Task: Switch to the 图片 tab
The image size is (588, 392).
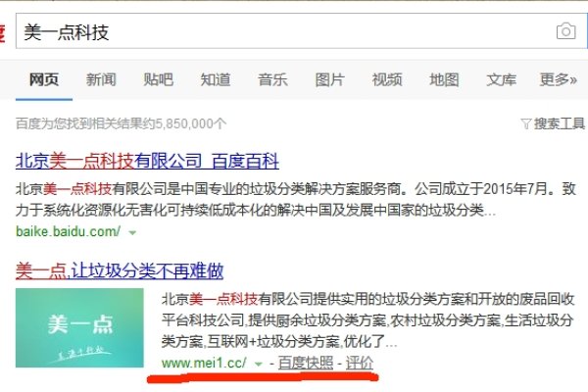Action: 329,79
